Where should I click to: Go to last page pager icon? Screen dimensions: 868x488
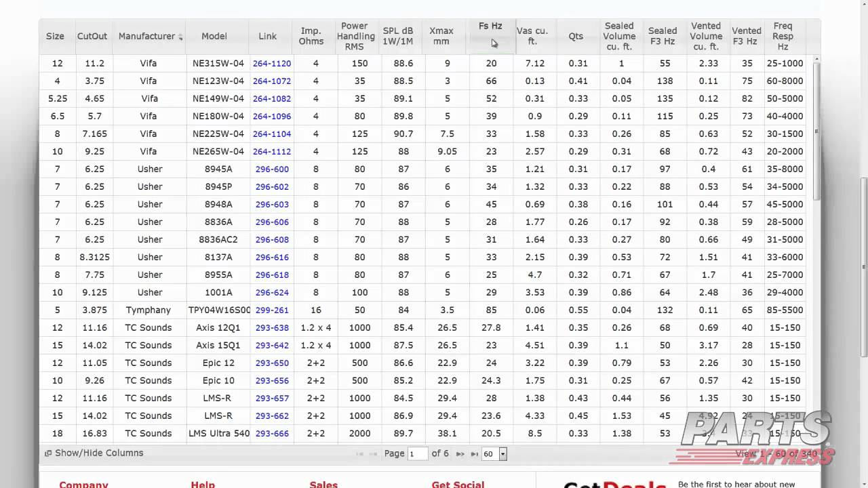[x=474, y=454]
